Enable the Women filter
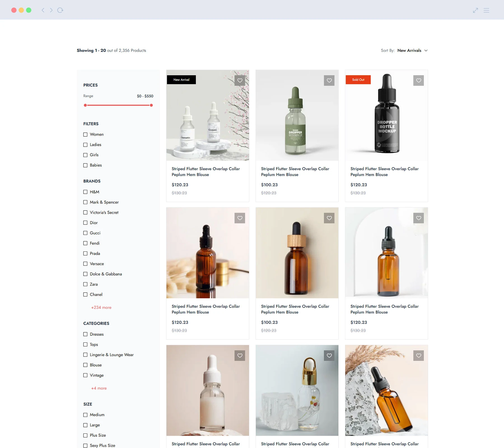This screenshot has height=448, width=504. (85, 134)
